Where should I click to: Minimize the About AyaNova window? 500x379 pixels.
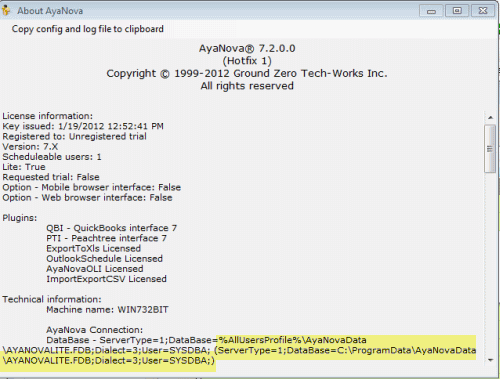coord(431,11)
